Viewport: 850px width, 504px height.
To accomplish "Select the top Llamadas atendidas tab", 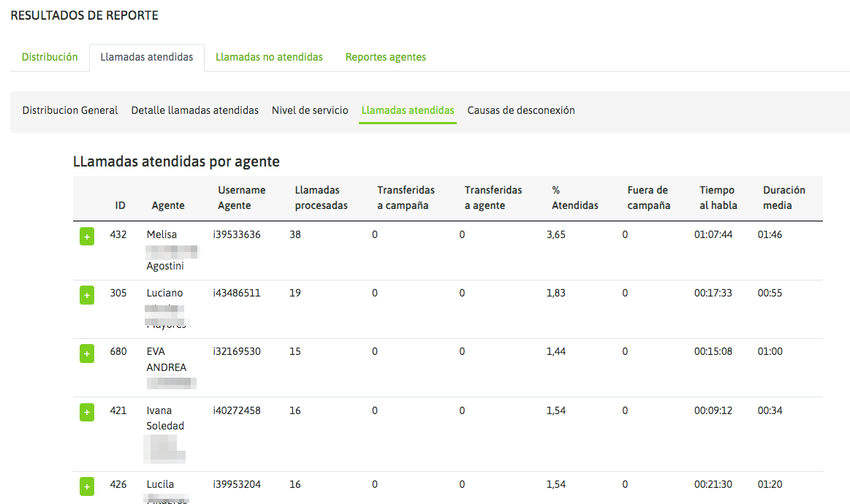I will [x=147, y=57].
